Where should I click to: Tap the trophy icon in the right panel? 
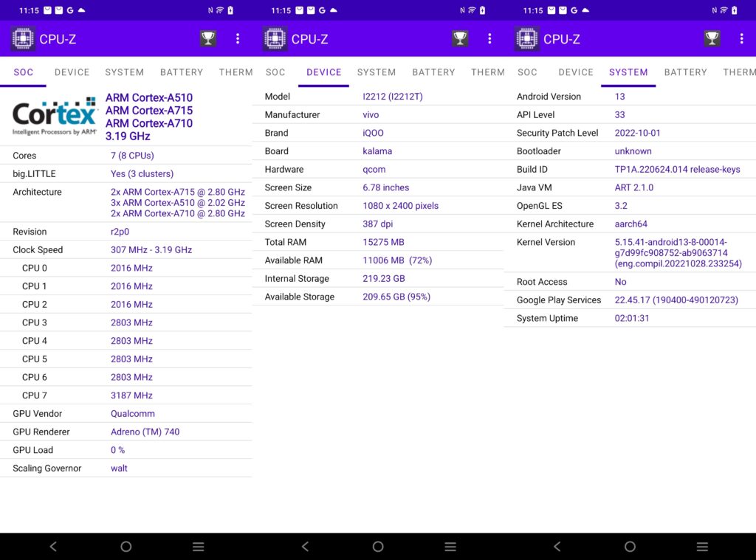[712, 38]
